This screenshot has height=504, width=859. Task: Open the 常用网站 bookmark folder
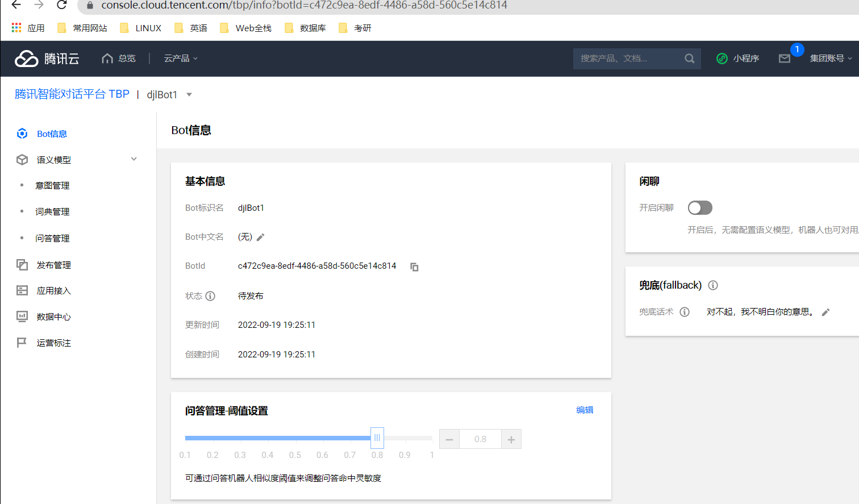82,28
